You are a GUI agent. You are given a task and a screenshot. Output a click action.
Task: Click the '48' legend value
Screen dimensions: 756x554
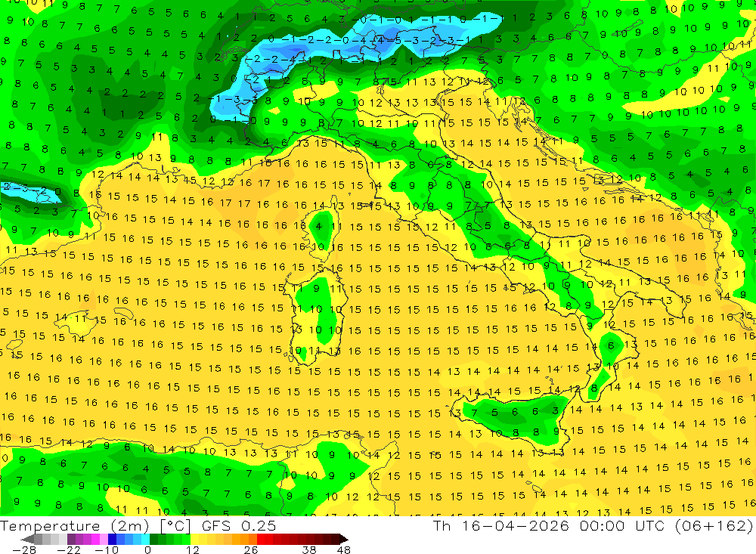344,550
